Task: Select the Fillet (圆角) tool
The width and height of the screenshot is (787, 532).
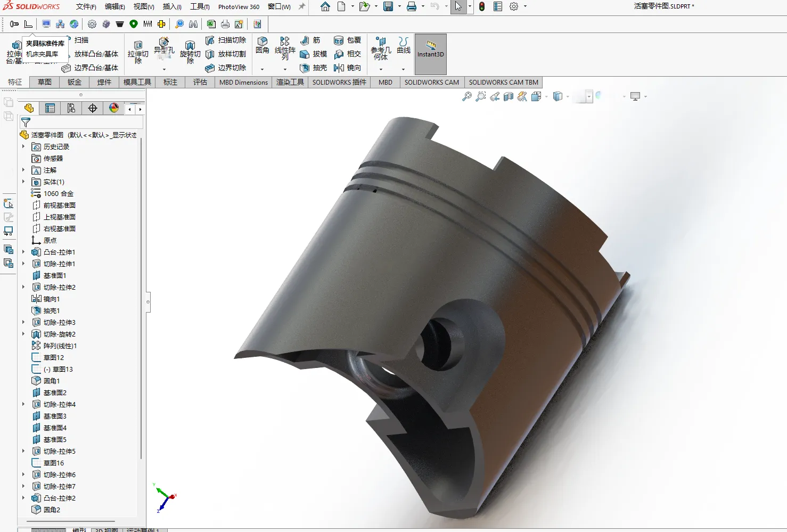Action: [263, 46]
